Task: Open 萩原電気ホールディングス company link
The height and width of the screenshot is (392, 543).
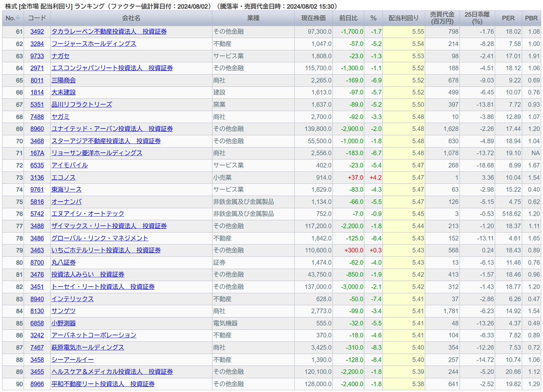Action: pos(88,347)
